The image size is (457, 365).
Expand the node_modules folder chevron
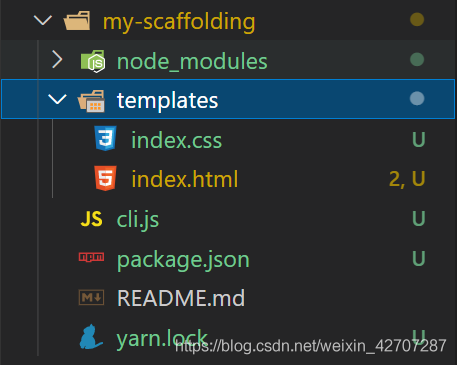pyautogui.click(x=57, y=60)
